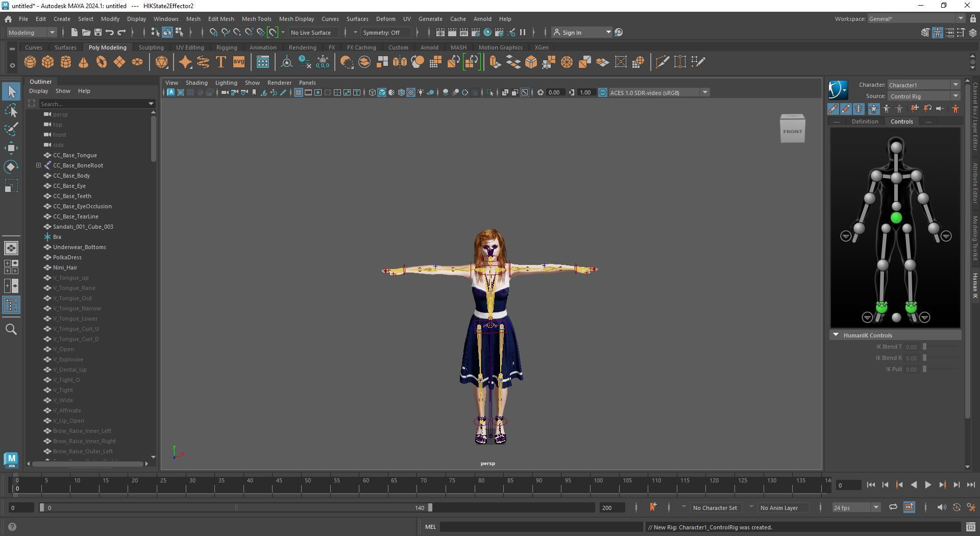Toggle use all lights bulb icon
This screenshot has width=980, height=536.
[421, 92]
